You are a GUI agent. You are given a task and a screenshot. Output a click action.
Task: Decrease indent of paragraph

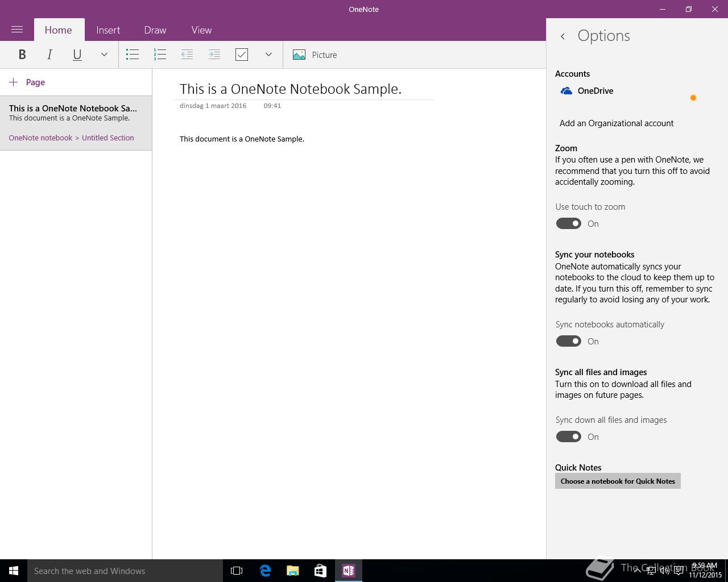187,55
